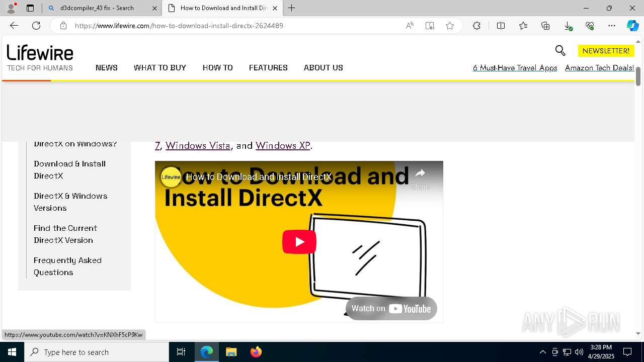Open Read Aloud icon in address bar
This screenshot has width=644, height=362.
coord(410,26)
